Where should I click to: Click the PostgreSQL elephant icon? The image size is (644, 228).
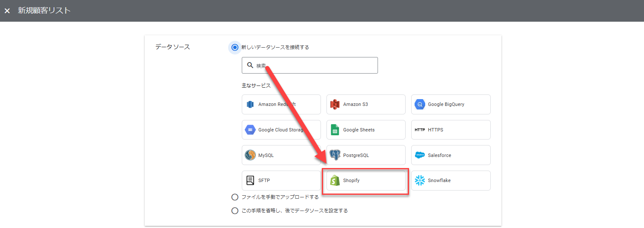point(335,155)
